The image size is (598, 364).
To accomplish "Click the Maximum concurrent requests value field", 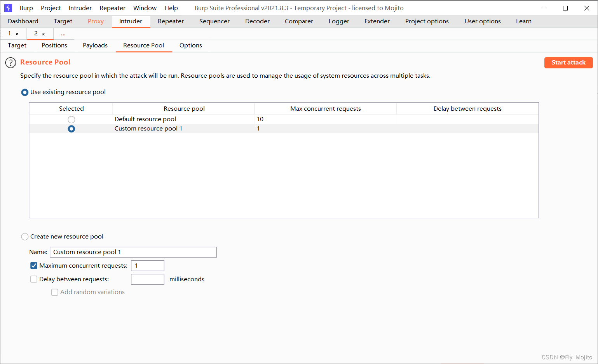I will (x=148, y=266).
